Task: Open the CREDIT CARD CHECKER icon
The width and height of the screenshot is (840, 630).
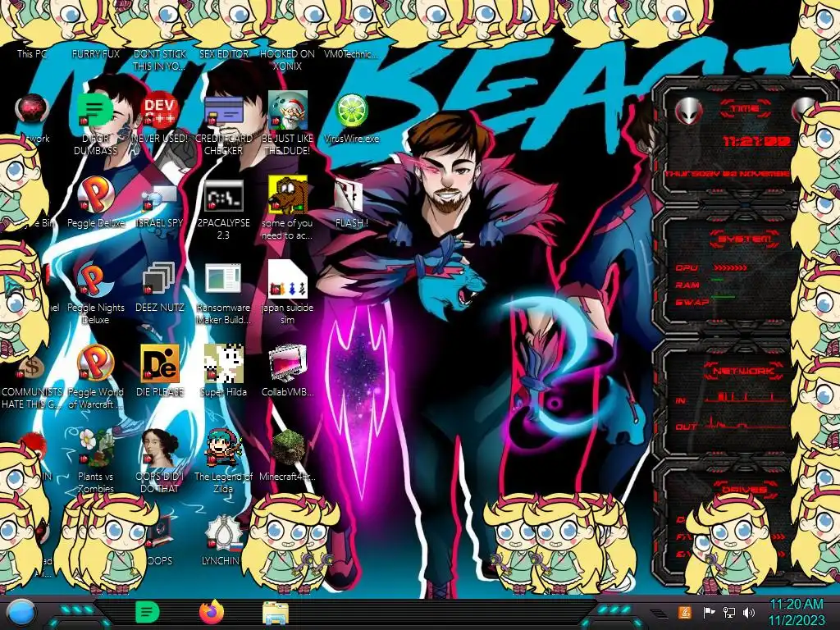Action: click(x=223, y=111)
